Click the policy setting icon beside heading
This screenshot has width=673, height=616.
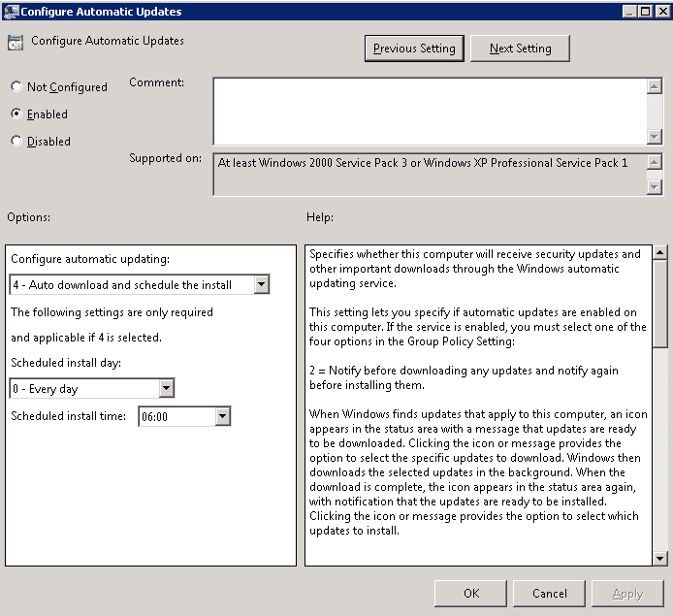[16, 43]
